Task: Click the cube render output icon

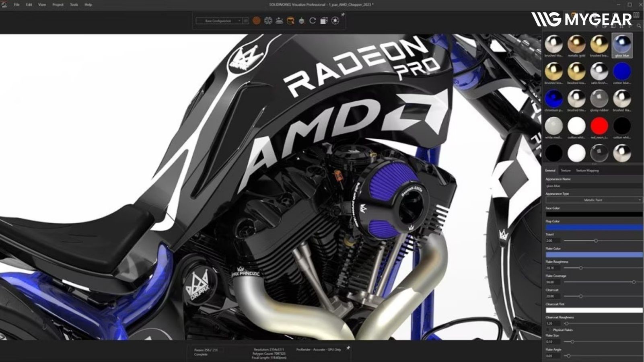Action: (324, 21)
